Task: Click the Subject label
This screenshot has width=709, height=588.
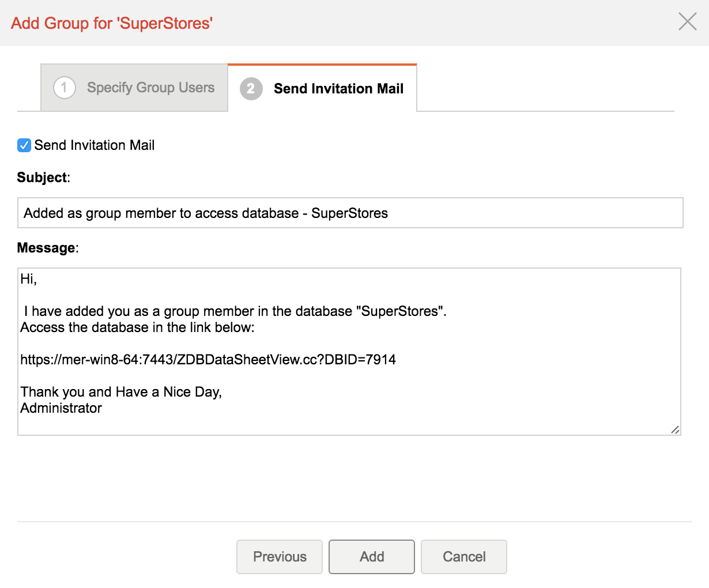Action: click(x=43, y=178)
